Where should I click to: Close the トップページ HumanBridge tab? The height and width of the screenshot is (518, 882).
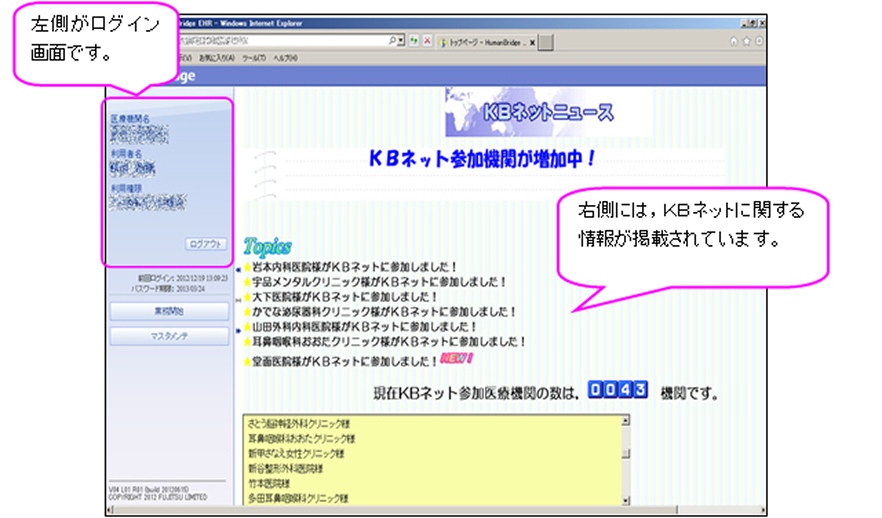tap(531, 42)
